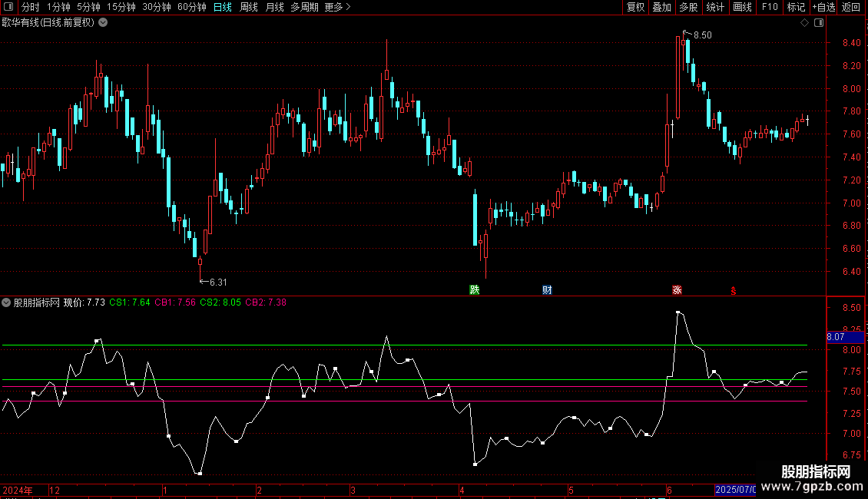Click the 股朋指标网 indicator name

point(37,302)
